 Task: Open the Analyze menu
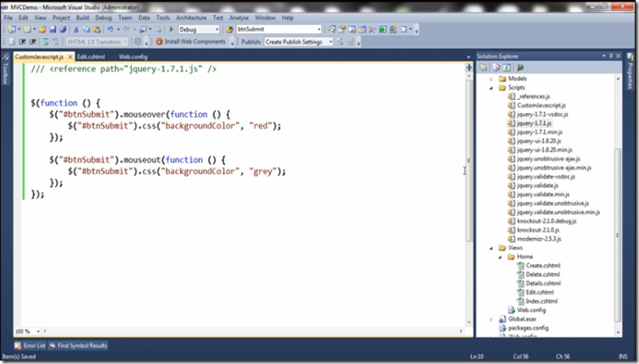click(239, 18)
